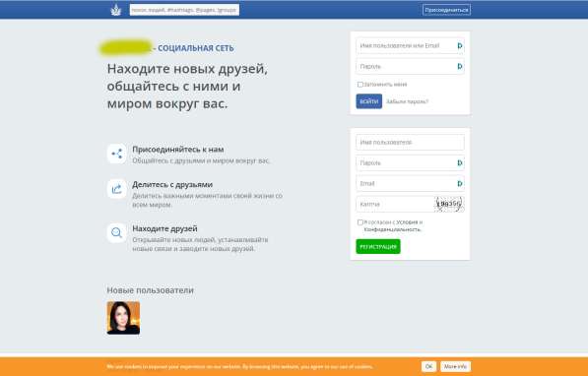Click the Делитесь с друзьями heading
588x376 pixels.
[172, 184]
